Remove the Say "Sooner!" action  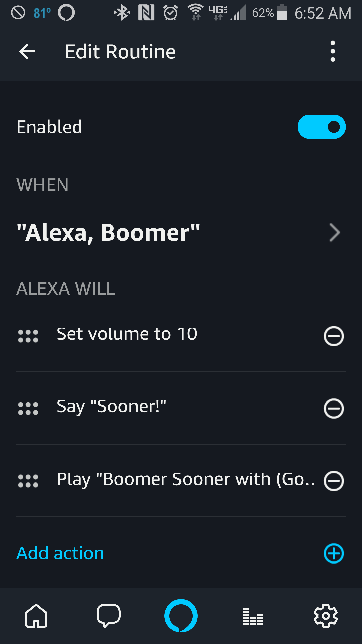pos(334,408)
